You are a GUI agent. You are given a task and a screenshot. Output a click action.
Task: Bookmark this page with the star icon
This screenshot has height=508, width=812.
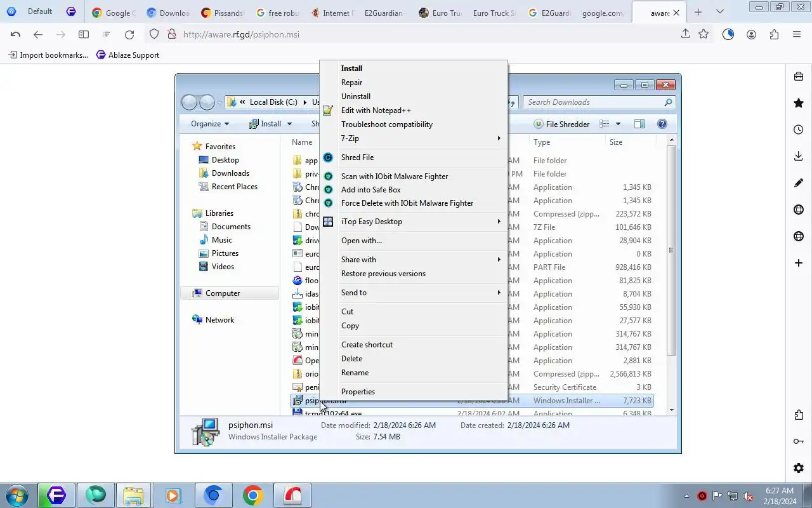704,34
